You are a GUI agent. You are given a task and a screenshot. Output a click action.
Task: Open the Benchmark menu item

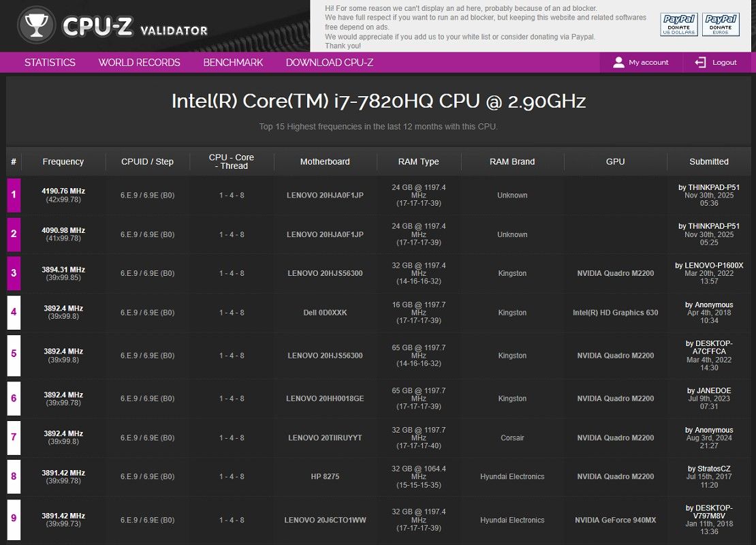[233, 62]
